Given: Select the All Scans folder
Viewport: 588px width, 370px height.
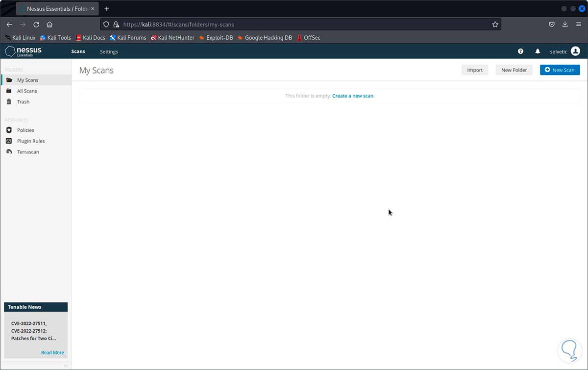Looking at the screenshot, I should point(27,91).
